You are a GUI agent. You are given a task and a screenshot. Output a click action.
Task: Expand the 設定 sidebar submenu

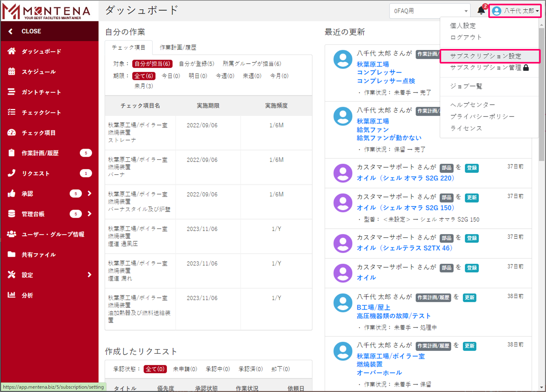click(x=89, y=275)
